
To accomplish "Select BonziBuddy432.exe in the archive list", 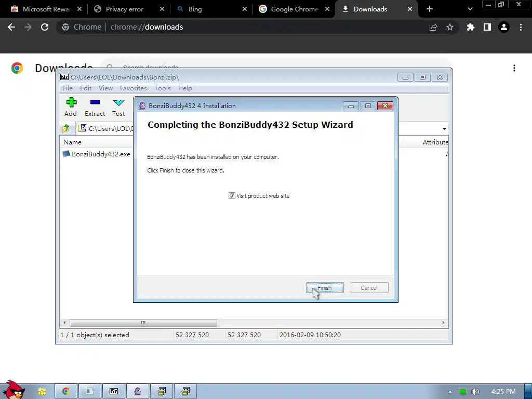I will pos(97,154).
